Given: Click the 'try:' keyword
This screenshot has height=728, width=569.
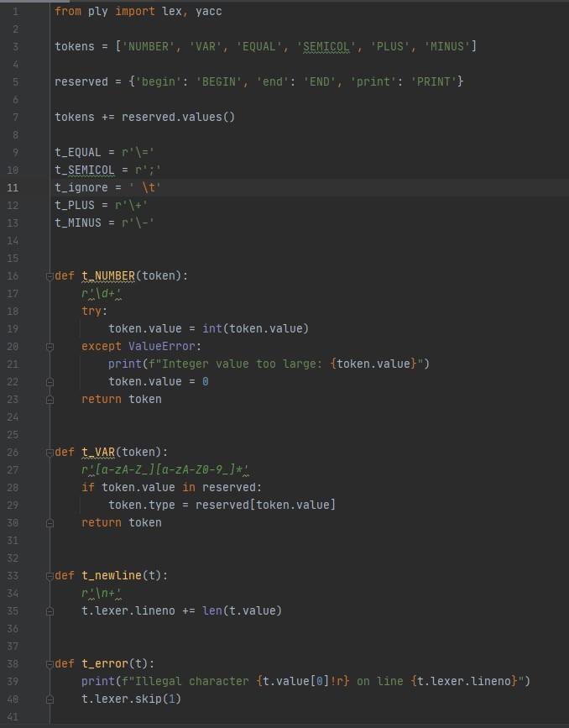Looking at the screenshot, I should [x=94, y=311].
